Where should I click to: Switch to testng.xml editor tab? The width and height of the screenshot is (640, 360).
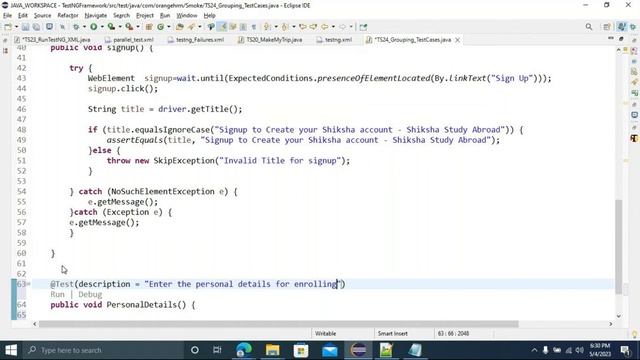pos(334,40)
